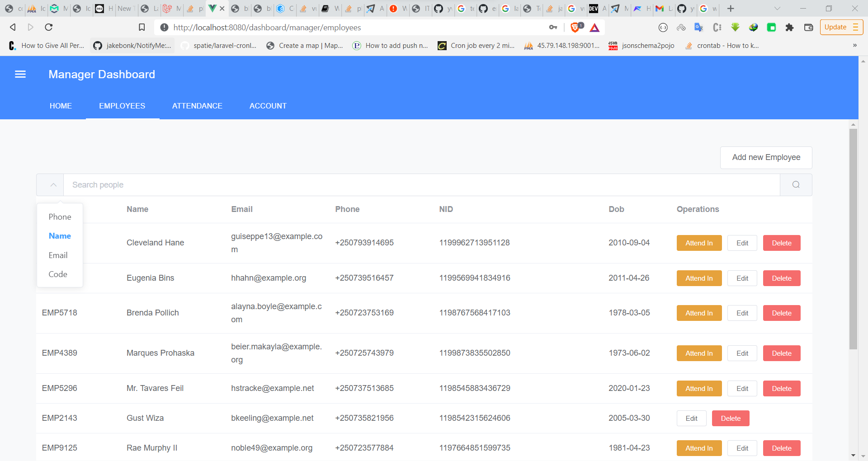The height and width of the screenshot is (461, 868).
Task: Open Brave Rewards triangle icon
Action: pyautogui.click(x=594, y=27)
